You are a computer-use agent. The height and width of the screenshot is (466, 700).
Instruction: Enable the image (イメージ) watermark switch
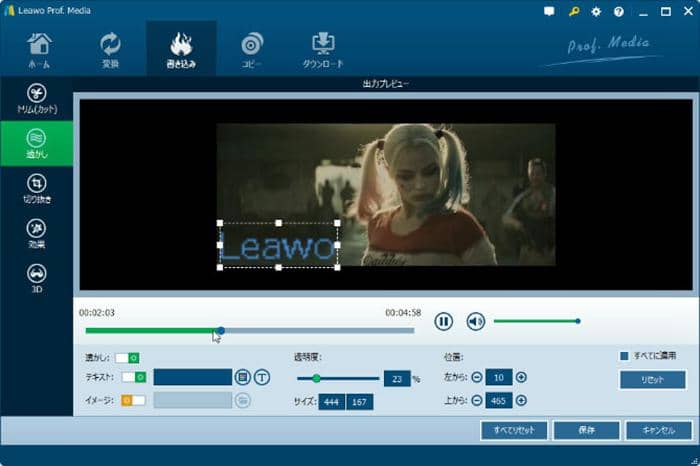pyautogui.click(x=134, y=400)
